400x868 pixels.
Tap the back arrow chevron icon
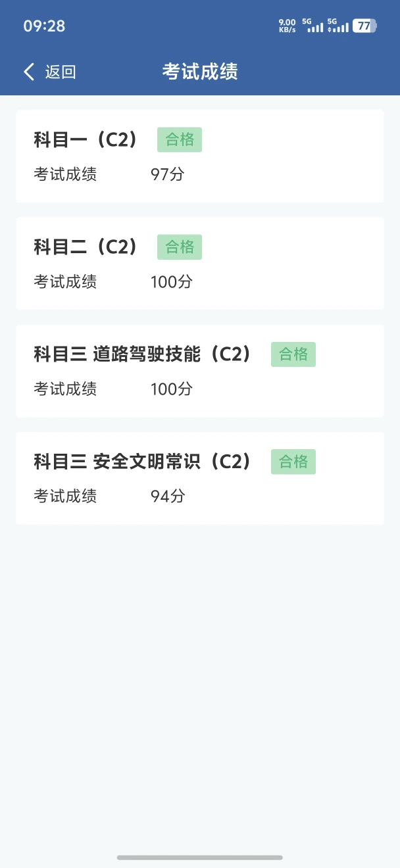pos(29,72)
